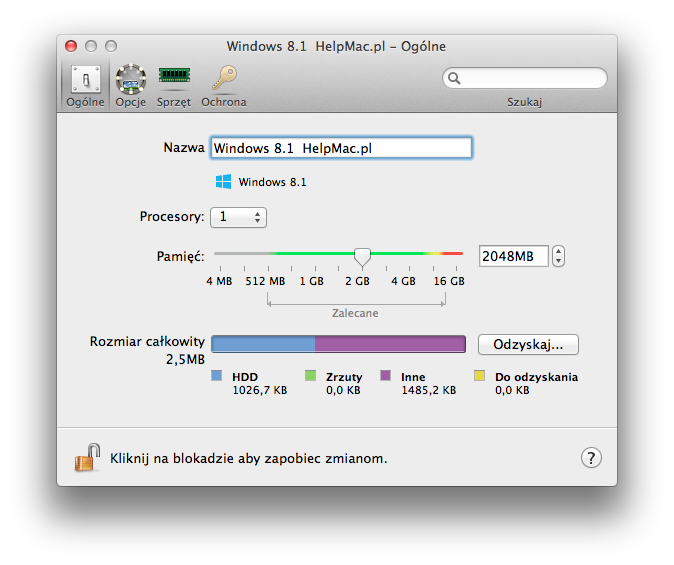Click the purple segment of size bar

(390, 344)
